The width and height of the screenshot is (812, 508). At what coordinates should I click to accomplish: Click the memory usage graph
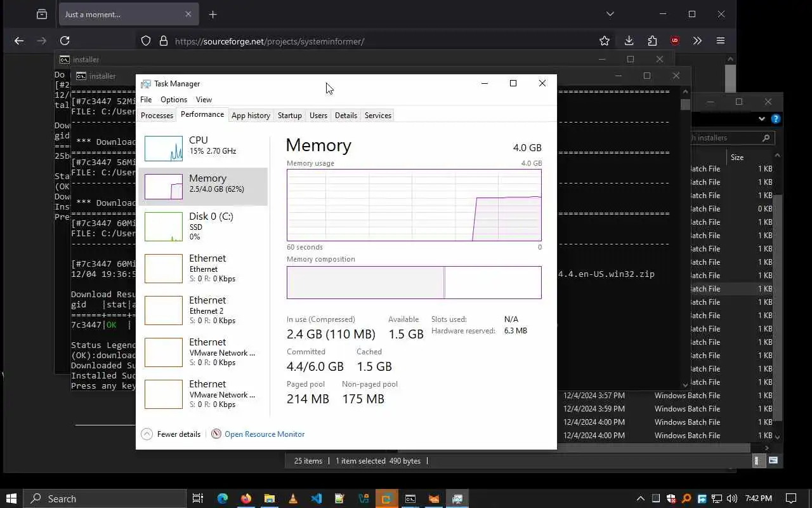click(414, 205)
